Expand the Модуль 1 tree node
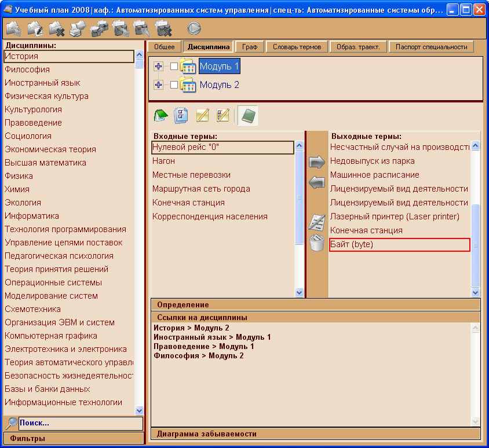 click(x=158, y=66)
